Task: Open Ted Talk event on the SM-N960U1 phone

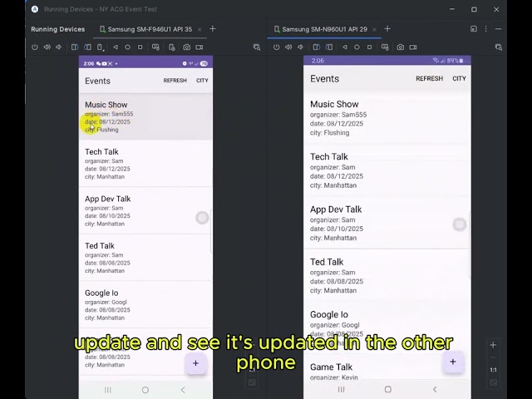Action: (387, 275)
